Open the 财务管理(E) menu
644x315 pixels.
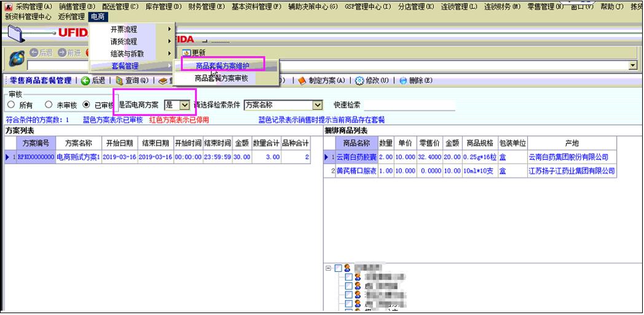(206, 7)
